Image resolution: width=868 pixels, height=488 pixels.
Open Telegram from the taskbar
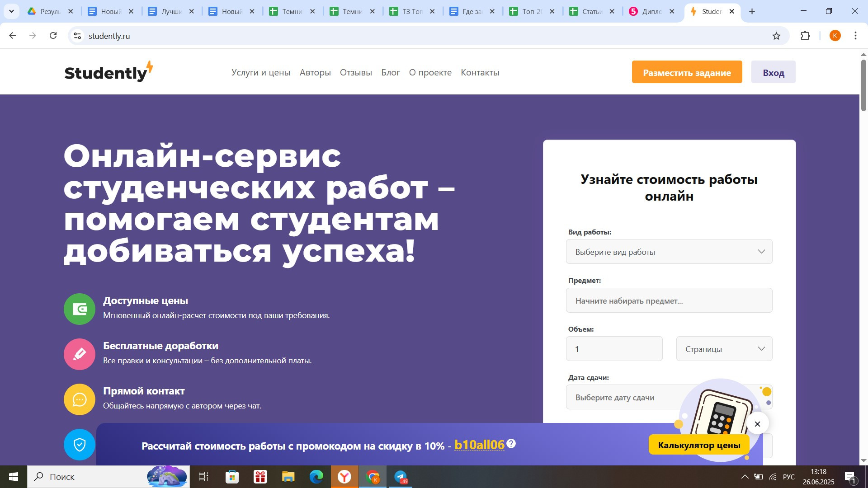[401, 477]
